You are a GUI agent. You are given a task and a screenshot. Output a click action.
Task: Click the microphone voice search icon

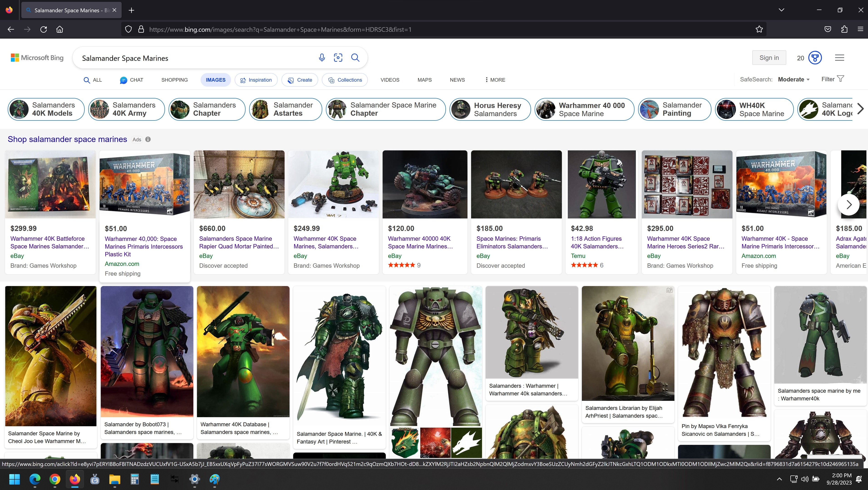pos(322,58)
